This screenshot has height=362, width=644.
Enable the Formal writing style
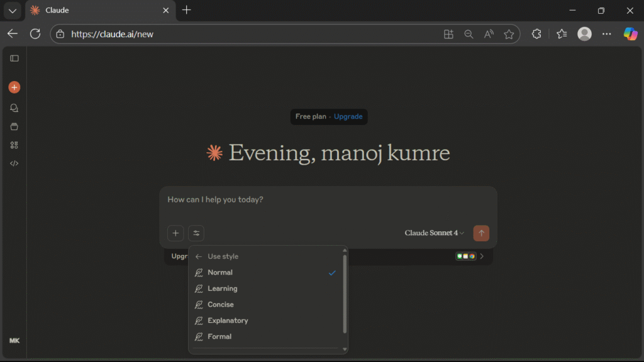coord(219,336)
